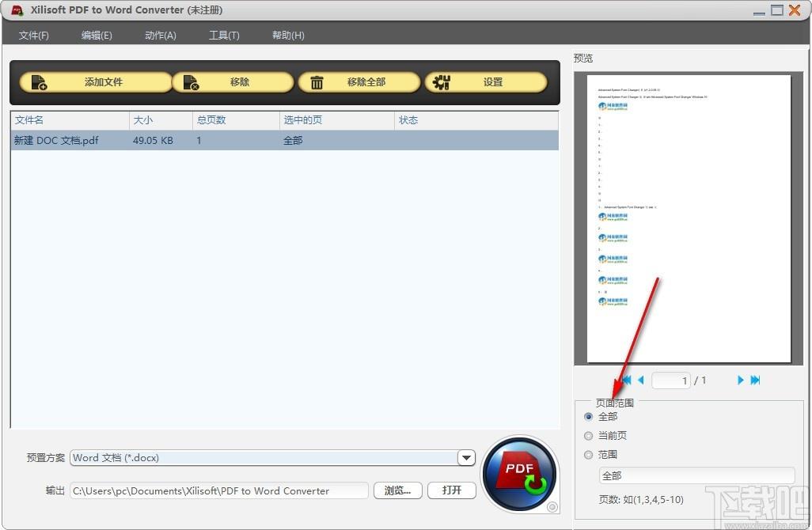Open the 帮助(H) menu

click(x=288, y=35)
